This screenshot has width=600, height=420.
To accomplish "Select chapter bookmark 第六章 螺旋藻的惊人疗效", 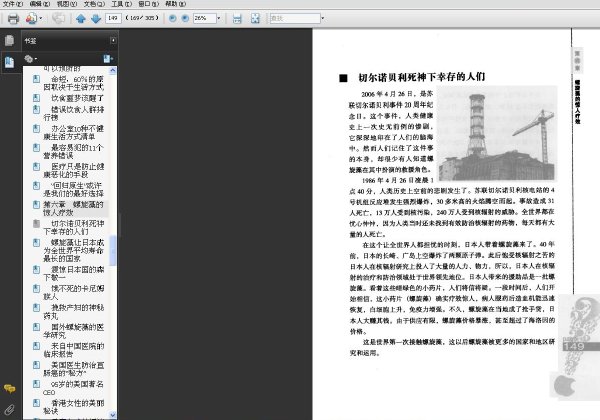I will click(x=73, y=208).
